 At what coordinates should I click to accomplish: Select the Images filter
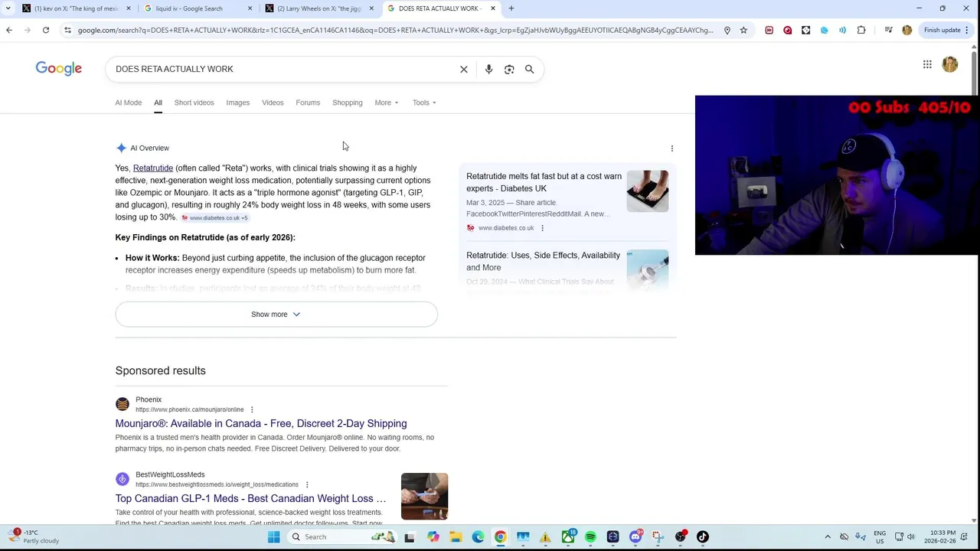[x=237, y=103]
